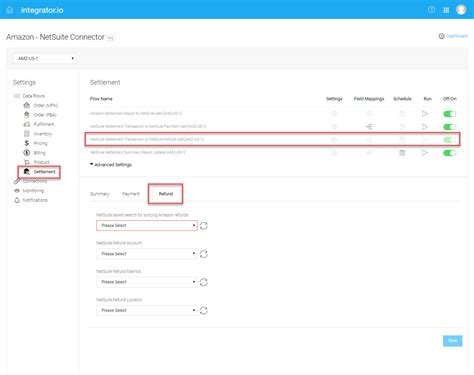Select the Refund tab
The height and width of the screenshot is (375, 474).
point(166,194)
